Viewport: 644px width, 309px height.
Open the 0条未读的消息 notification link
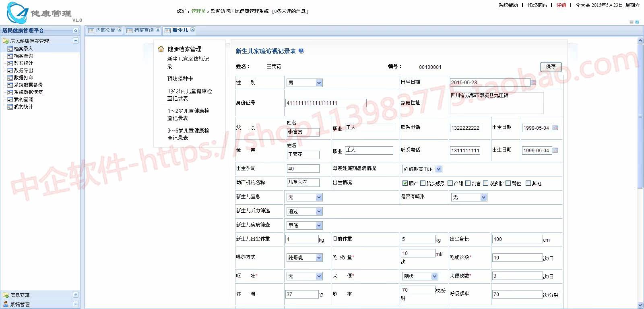290,11
